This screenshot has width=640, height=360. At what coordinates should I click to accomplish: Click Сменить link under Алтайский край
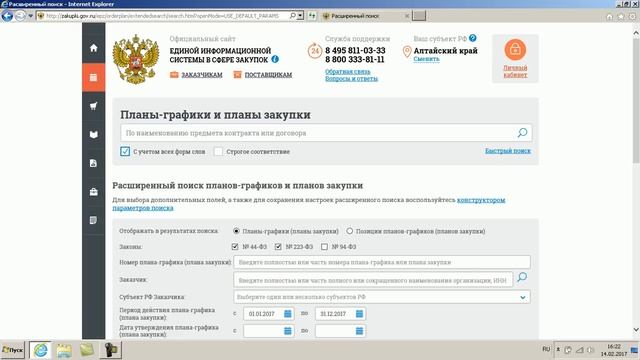coord(427,59)
